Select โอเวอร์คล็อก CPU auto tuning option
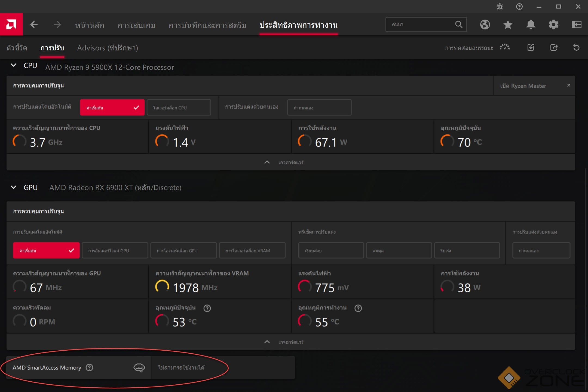 179,108
